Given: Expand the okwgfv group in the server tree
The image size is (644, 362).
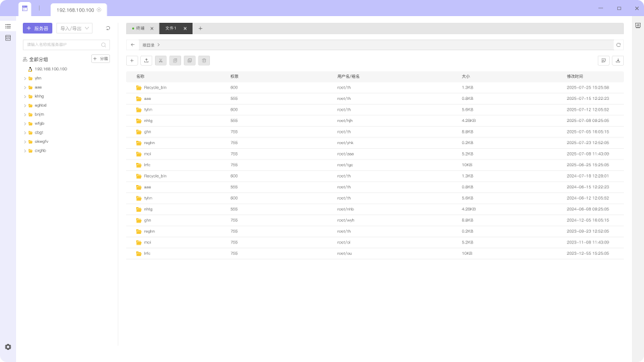Looking at the screenshot, I should point(25,141).
